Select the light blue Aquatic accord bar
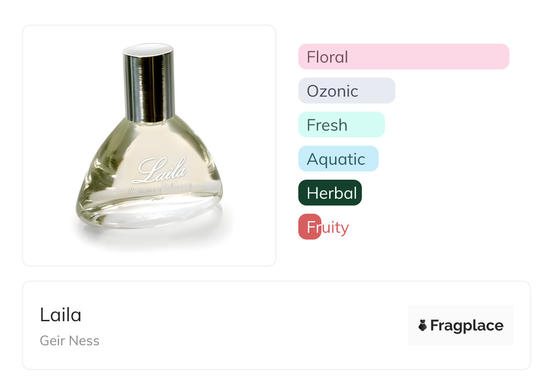The image size is (553, 392). 338,159
